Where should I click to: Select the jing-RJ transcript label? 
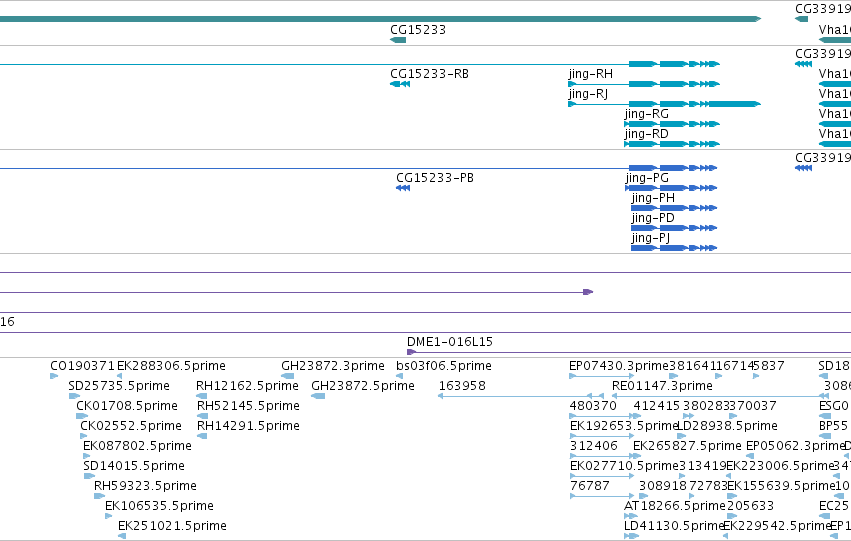point(588,94)
